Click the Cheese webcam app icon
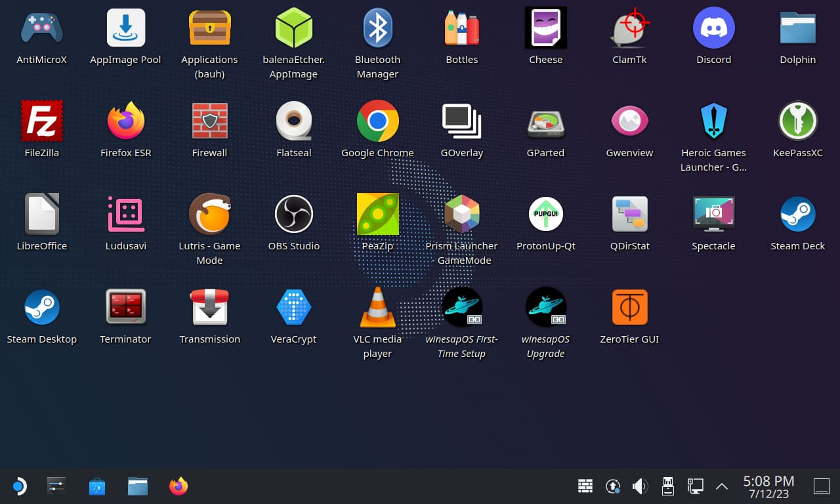840x504 pixels. point(545,28)
